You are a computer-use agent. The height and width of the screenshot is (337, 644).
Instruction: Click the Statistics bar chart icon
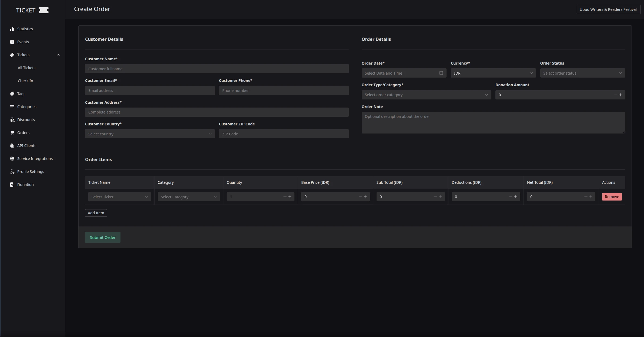point(12,29)
